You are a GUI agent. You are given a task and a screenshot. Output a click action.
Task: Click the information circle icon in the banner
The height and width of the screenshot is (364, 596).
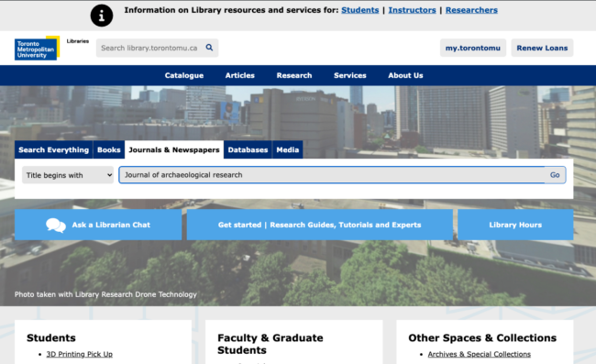pyautogui.click(x=102, y=16)
